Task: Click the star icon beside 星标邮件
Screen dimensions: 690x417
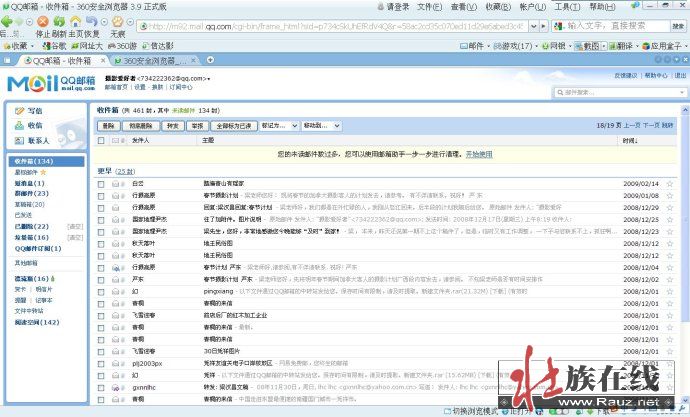Action: click(x=43, y=173)
